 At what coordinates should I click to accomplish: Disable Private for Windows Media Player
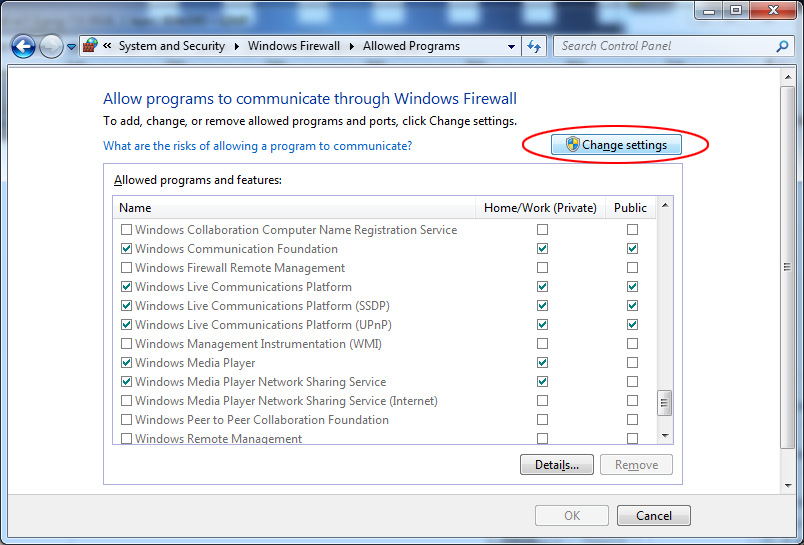tap(542, 362)
